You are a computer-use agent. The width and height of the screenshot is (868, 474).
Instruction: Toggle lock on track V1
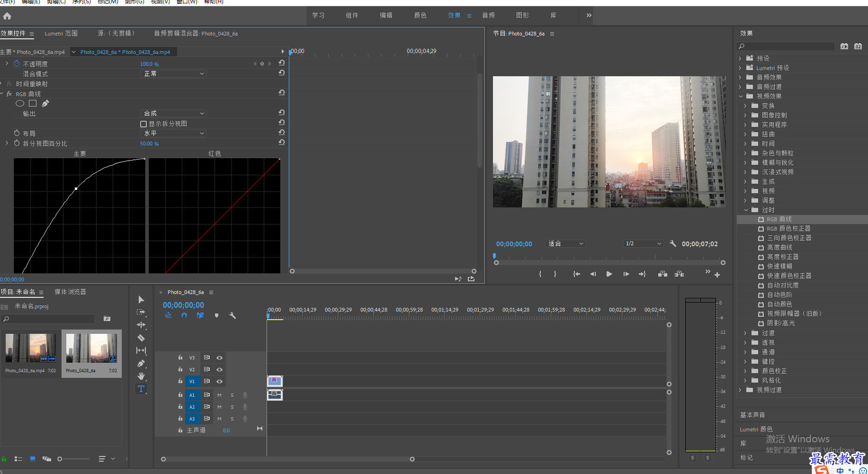[180, 381]
